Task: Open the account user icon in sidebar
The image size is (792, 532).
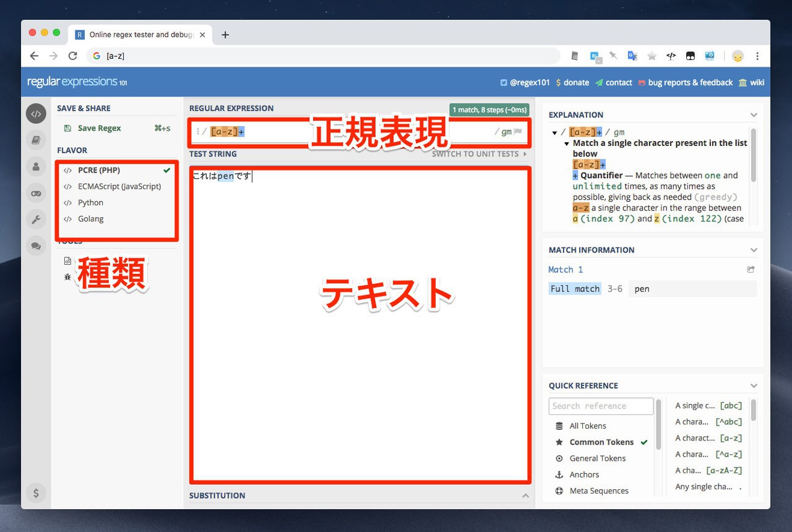Action: pyautogui.click(x=36, y=166)
